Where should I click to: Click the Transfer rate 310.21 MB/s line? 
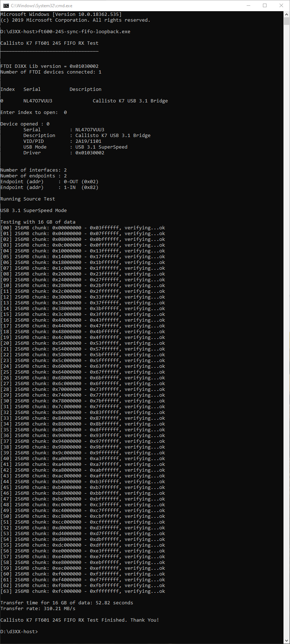(38, 609)
